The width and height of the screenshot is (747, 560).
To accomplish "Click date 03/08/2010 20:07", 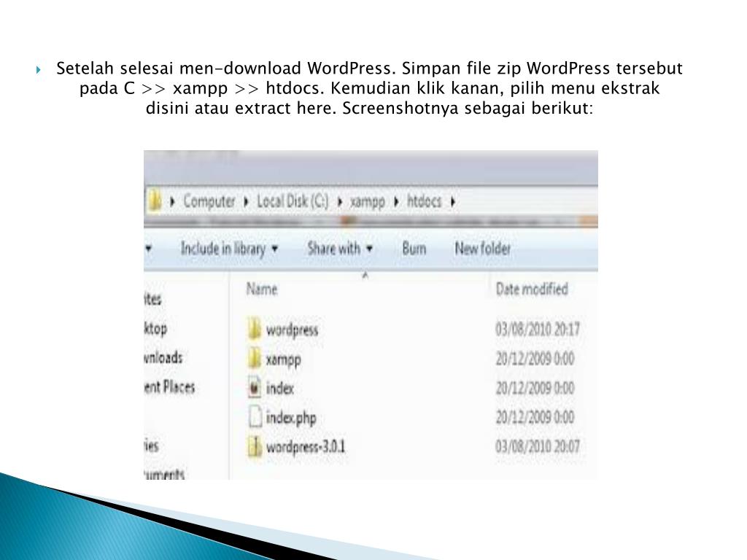I will [x=538, y=447].
